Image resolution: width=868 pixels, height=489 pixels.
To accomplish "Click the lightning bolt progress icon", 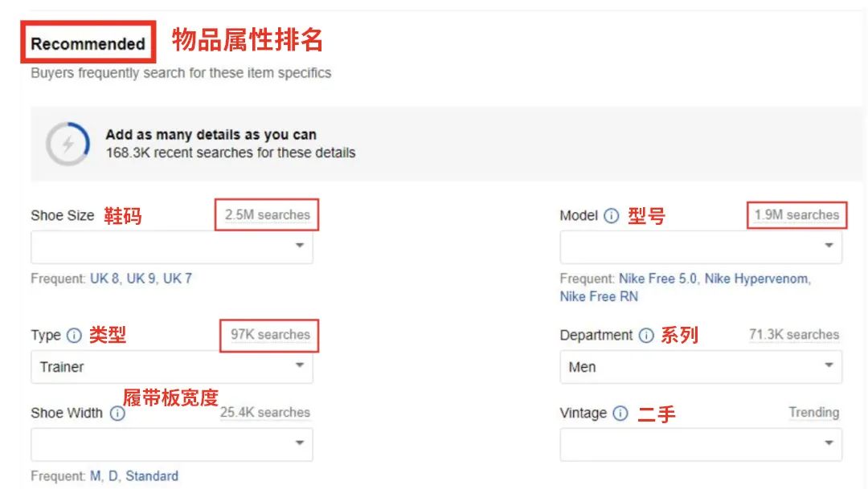I will coord(68,145).
